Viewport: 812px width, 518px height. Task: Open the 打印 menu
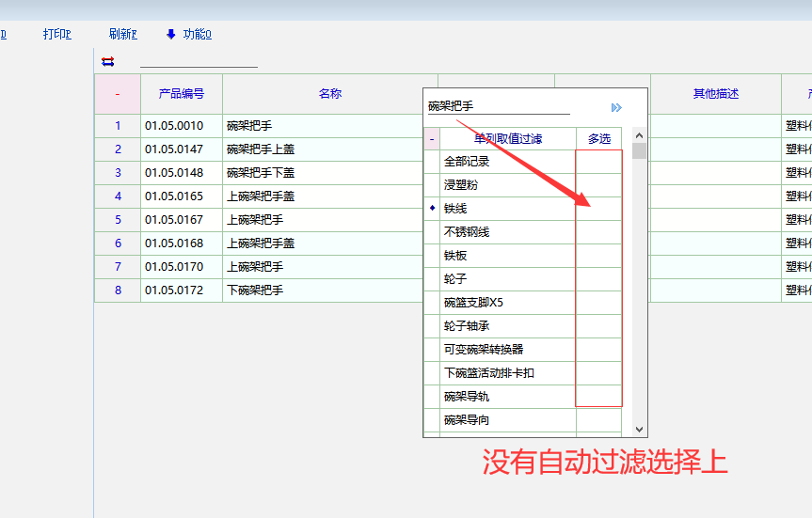[56, 35]
